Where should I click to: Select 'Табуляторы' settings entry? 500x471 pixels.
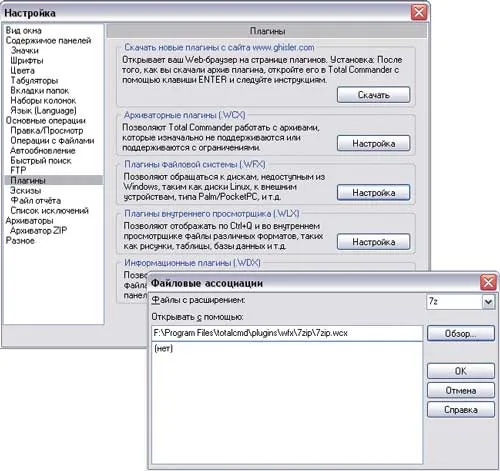click(x=34, y=80)
